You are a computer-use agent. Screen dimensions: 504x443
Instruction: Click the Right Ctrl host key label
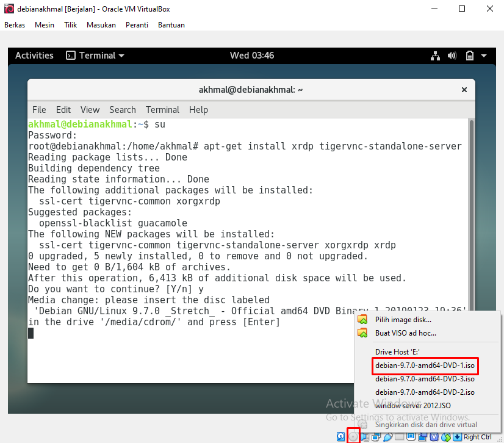[x=477, y=437]
